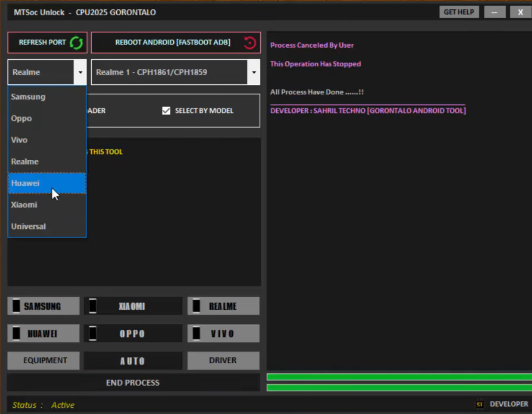This screenshot has height=414, width=532.
Task: Click the OPPO brand button label
Action: [x=132, y=334]
